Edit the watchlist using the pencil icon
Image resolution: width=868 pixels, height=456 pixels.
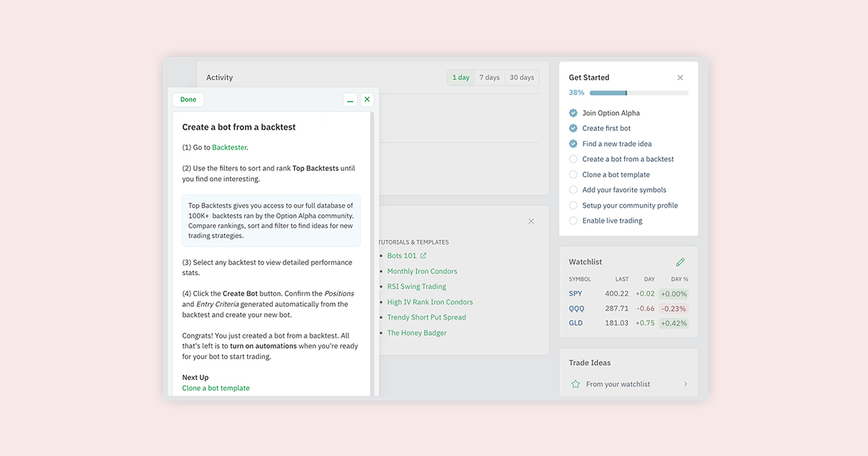[680, 261]
